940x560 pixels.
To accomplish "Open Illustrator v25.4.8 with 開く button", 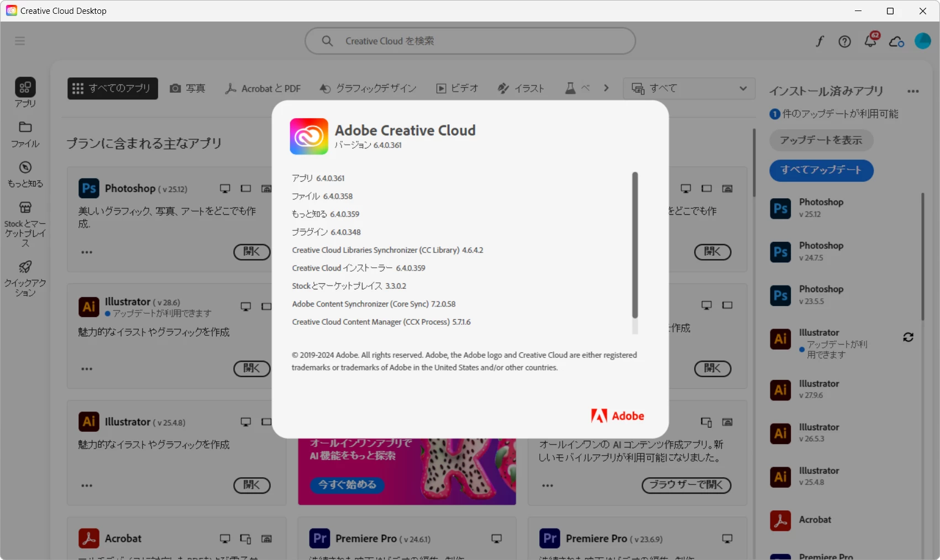I will pos(252,485).
